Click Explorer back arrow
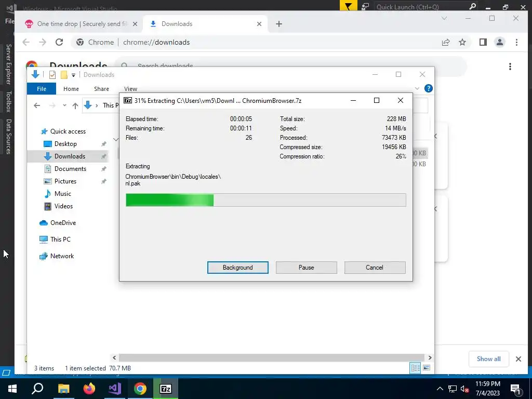 (x=37, y=105)
